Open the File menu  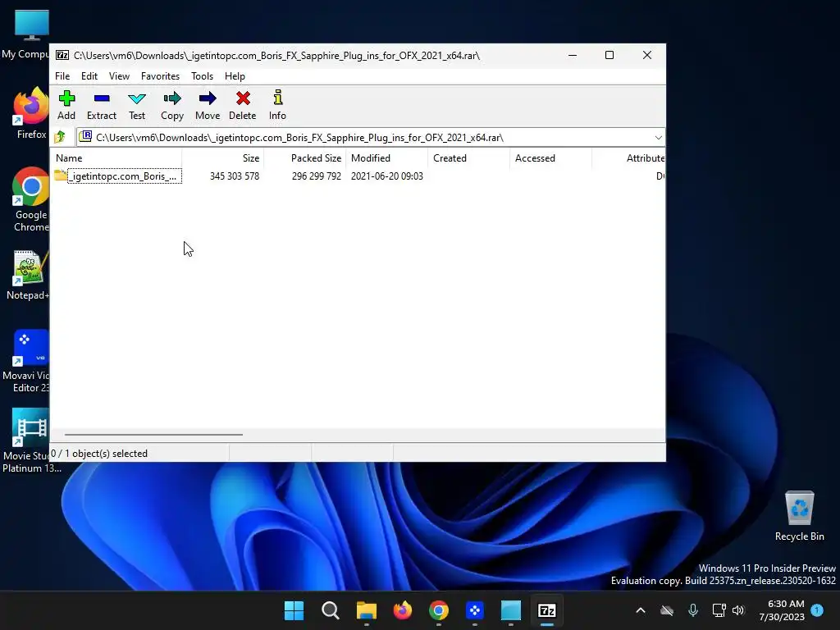62,76
